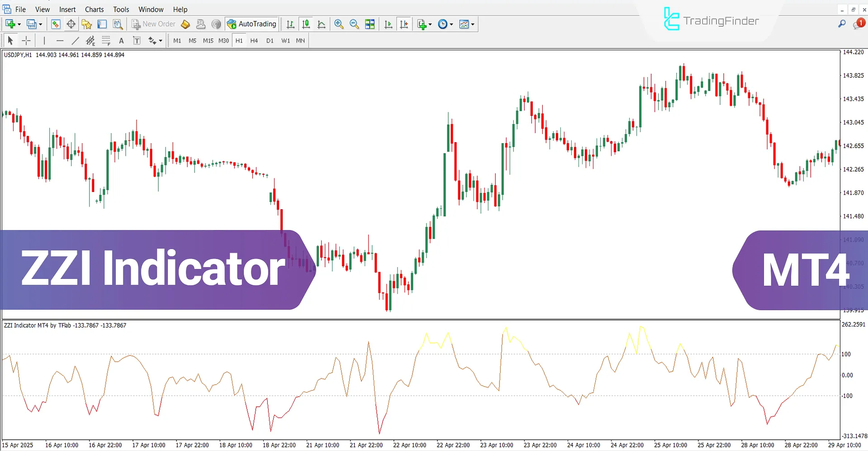Viewport: 868px width, 451px height.
Task: Select the Fibonacci Retracement drawing tool
Action: (106, 41)
